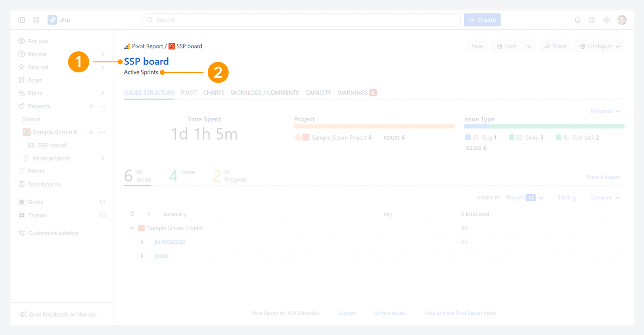Expand the IN PROGRESS group row
Screen dimensions: 644x335
(x=142, y=242)
